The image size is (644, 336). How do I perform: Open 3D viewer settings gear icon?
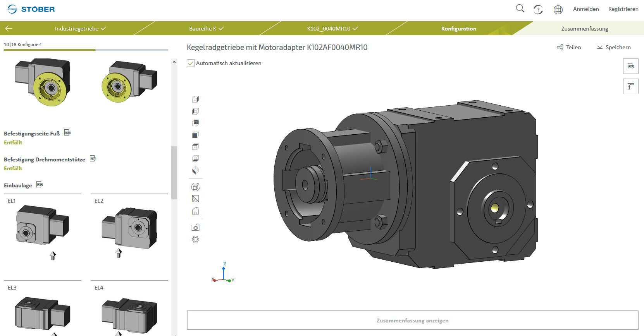[x=196, y=240]
